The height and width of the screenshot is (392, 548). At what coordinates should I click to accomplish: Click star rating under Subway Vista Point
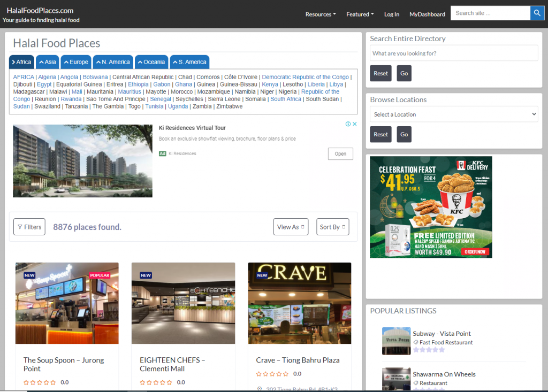pos(429,350)
